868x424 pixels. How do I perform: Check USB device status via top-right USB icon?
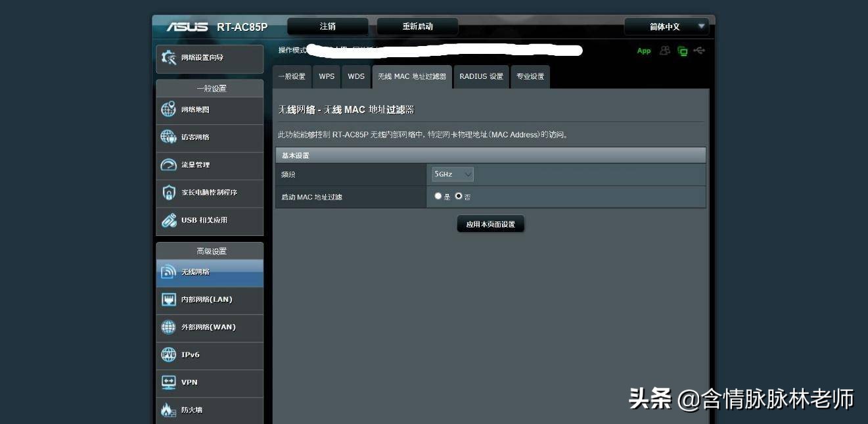(698, 51)
